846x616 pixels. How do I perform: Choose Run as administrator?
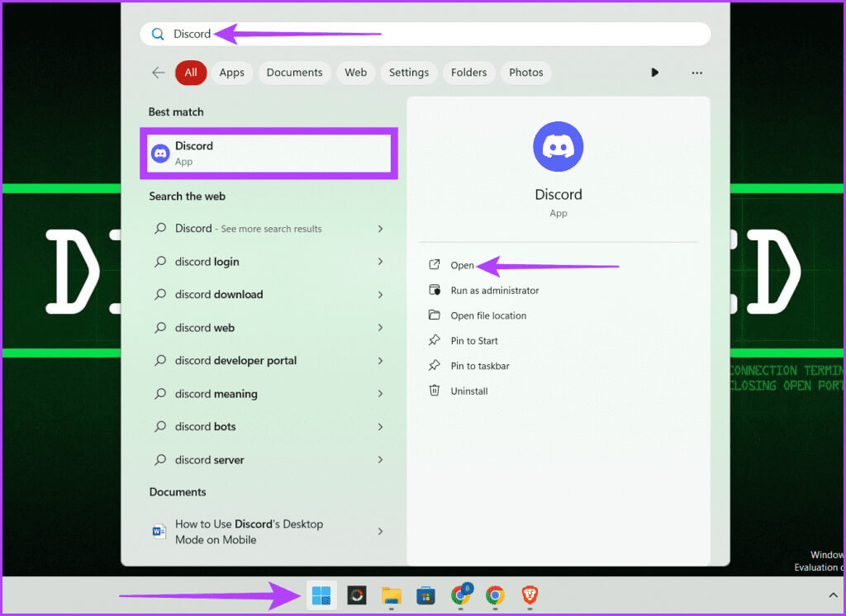[x=495, y=290]
